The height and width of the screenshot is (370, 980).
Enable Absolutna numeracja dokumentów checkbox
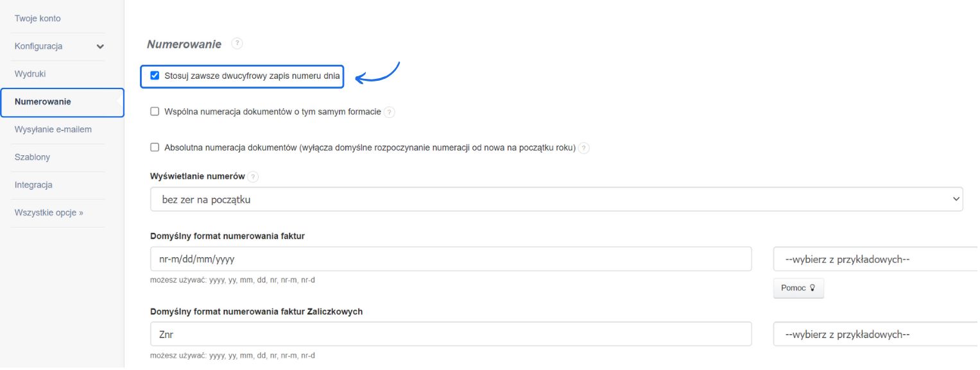tap(155, 147)
